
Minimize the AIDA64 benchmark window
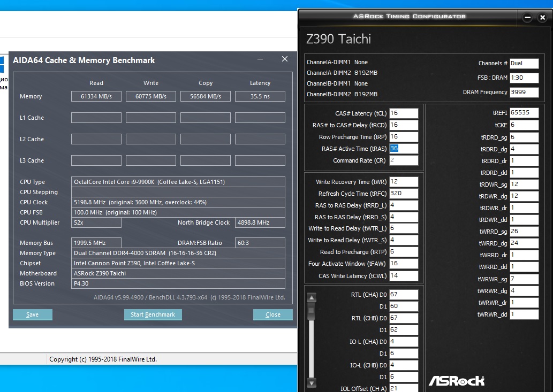pyautogui.click(x=260, y=59)
